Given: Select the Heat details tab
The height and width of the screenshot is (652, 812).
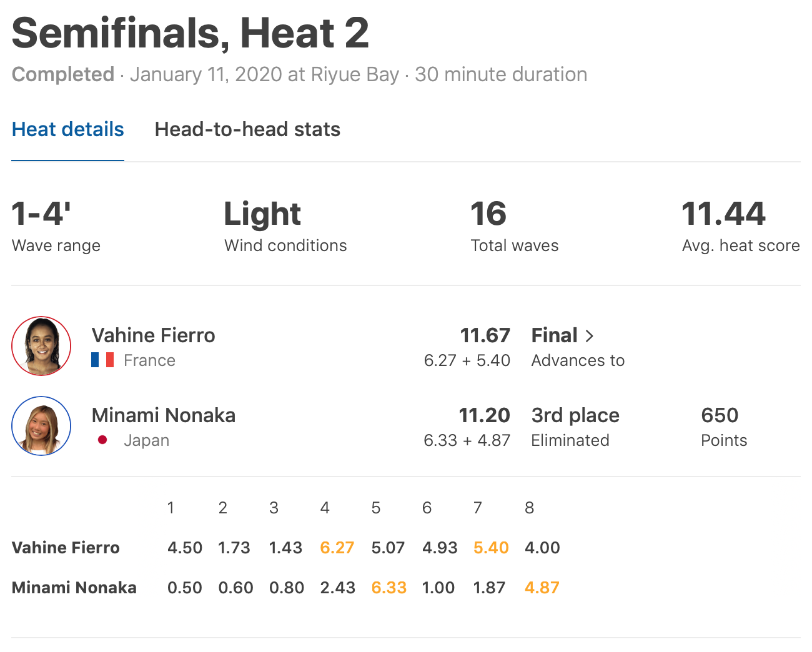Looking at the screenshot, I should click(67, 129).
